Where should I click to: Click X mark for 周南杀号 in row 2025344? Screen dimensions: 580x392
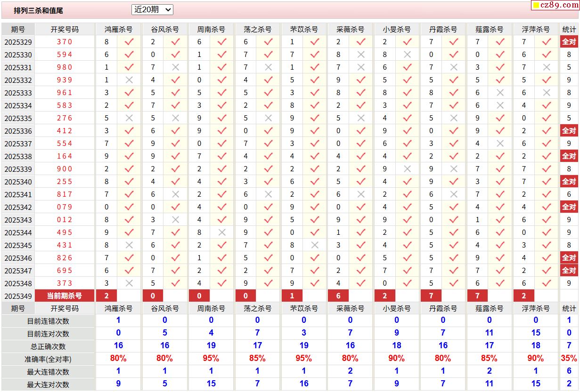pyautogui.click(x=222, y=232)
